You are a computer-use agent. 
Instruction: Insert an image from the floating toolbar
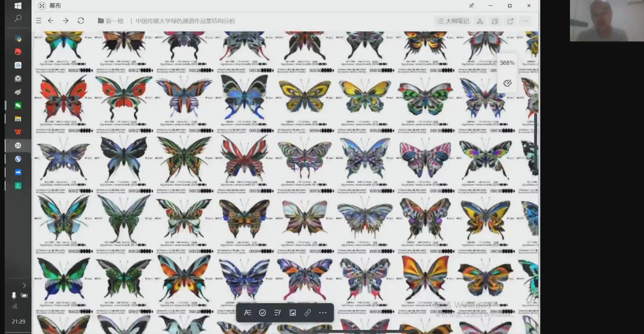292,313
